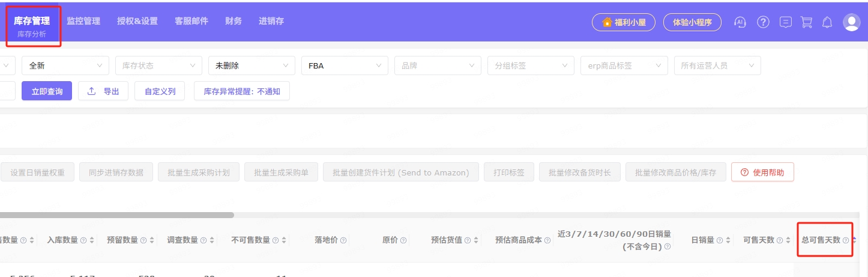Open the 财务 menu item

coord(234,21)
